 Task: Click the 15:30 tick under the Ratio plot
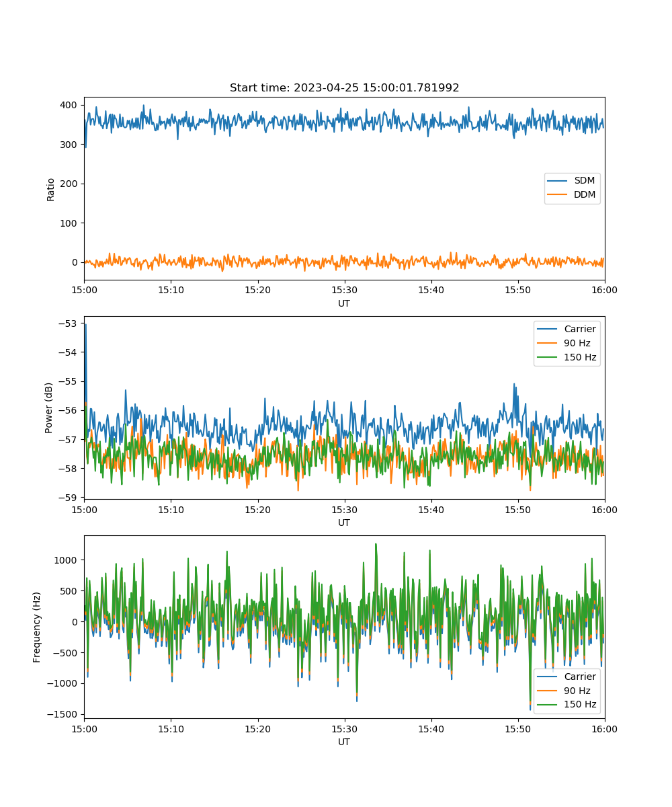point(344,290)
